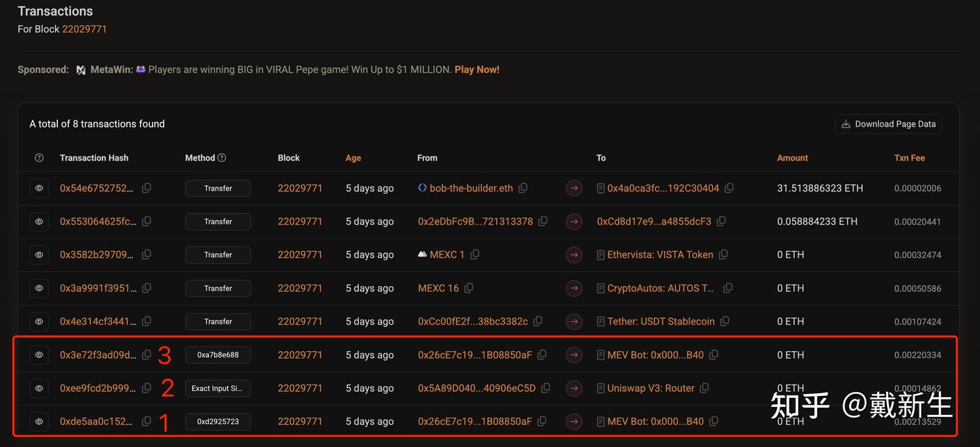Preview transaction 0x54e6752752 with its eye icon
Viewport: 980px width, 447px height.
[39, 188]
